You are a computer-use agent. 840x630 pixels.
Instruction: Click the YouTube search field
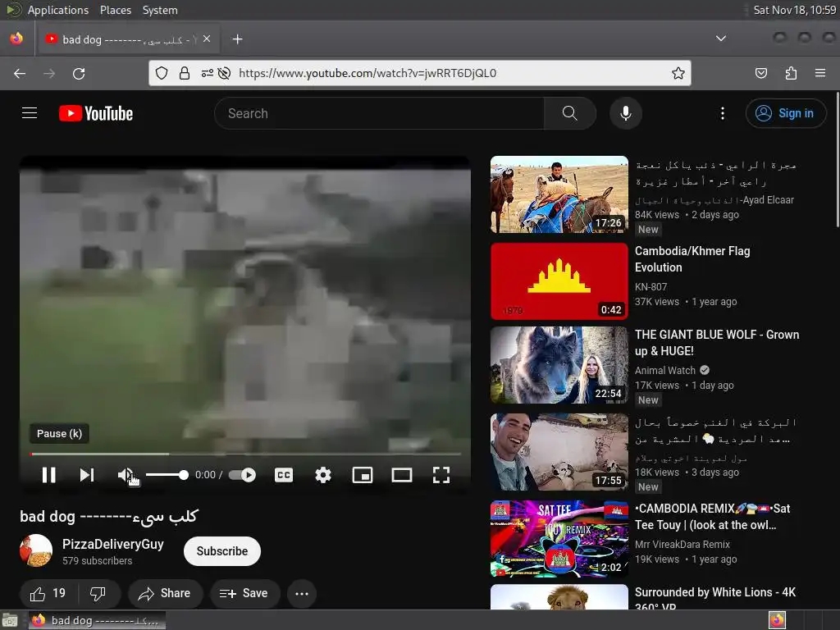[379, 113]
